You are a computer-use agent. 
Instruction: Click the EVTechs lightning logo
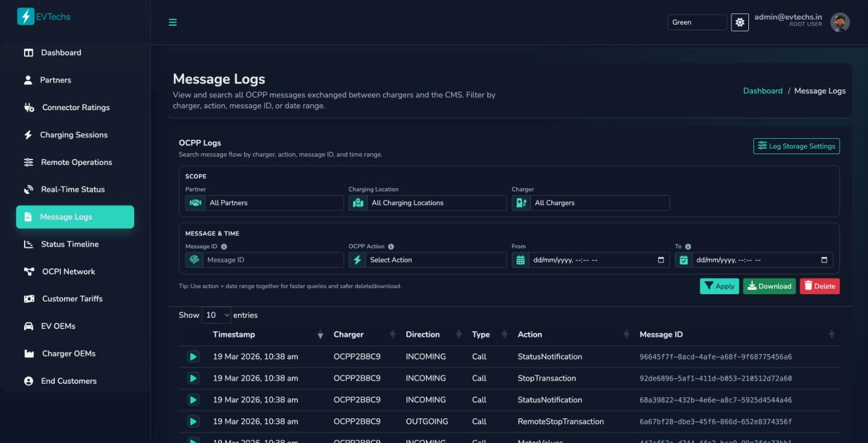[25, 16]
